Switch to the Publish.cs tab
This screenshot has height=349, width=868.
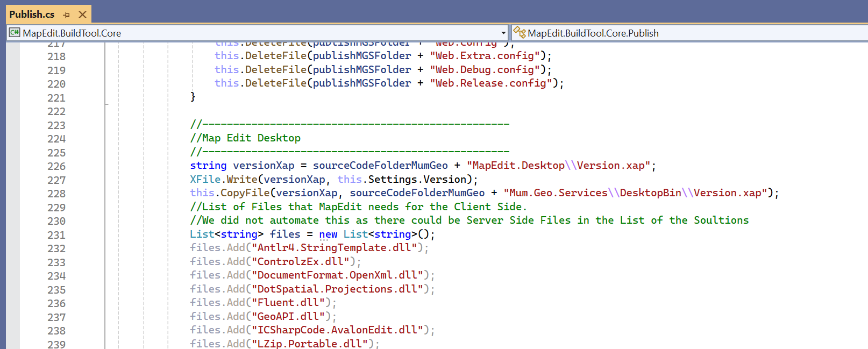32,15
